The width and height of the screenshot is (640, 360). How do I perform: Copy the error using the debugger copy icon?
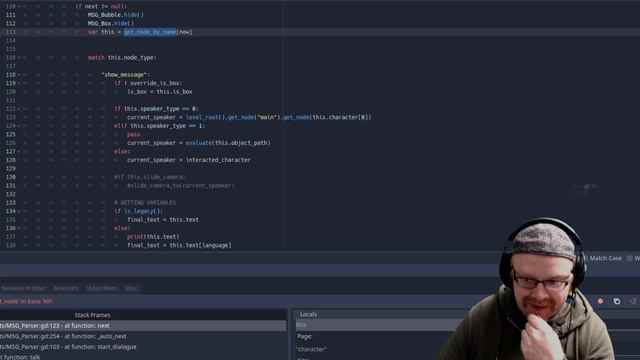(617, 301)
